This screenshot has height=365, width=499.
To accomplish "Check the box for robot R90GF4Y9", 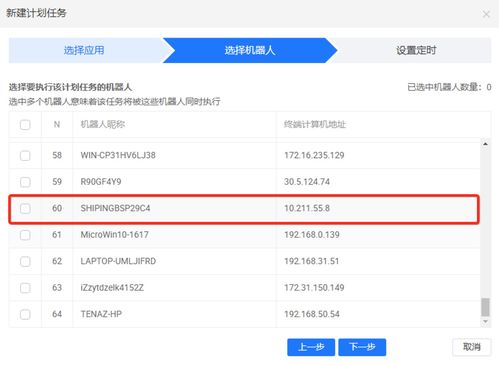I will [25, 182].
